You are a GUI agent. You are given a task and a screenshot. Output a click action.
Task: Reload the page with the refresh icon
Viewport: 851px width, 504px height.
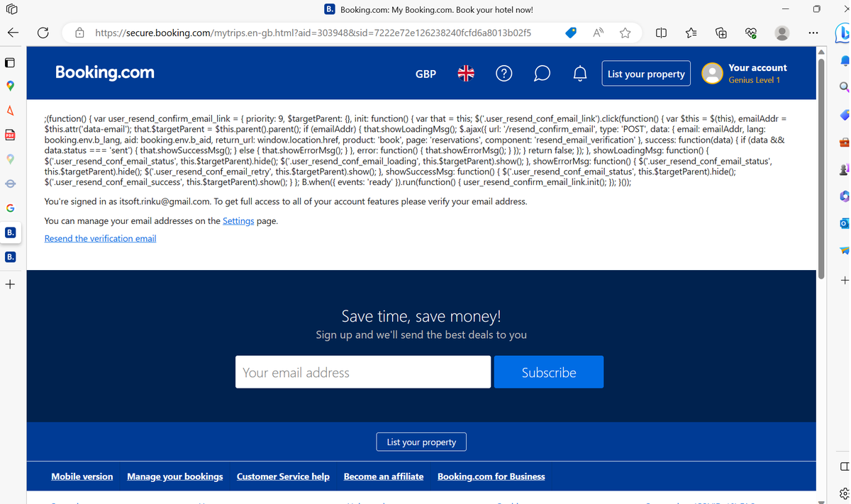(43, 33)
